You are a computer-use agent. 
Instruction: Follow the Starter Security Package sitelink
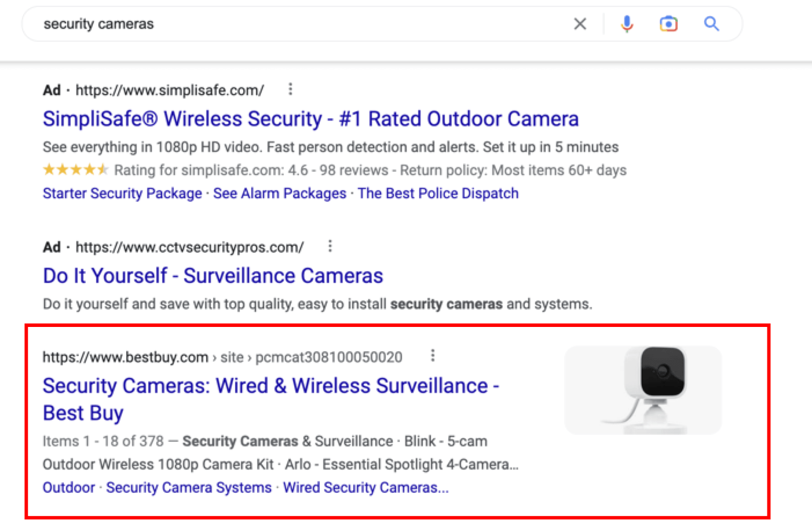click(122, 193)
